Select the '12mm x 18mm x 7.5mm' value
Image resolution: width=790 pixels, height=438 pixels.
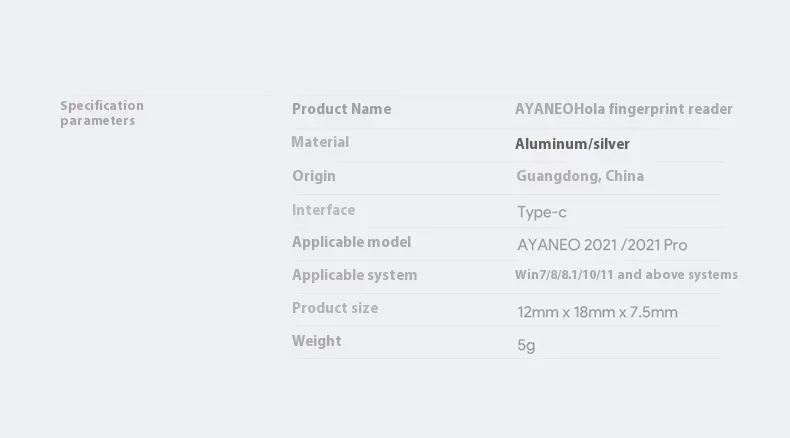597,312
